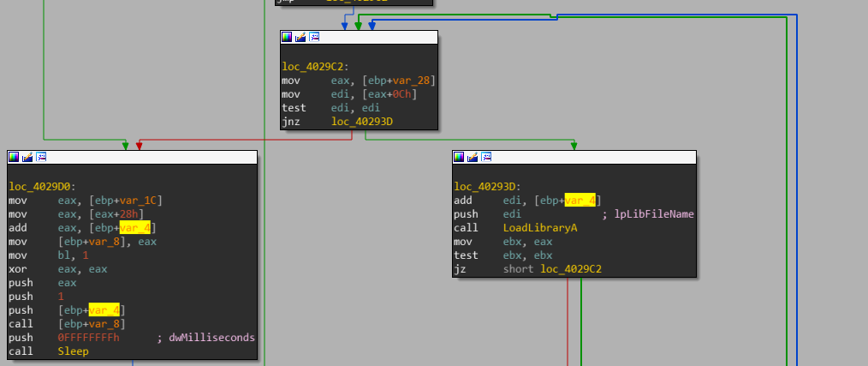This screenshot has height=366, width=868.
Task: Select xor eax, eax instruction
Action: [57, 269]
